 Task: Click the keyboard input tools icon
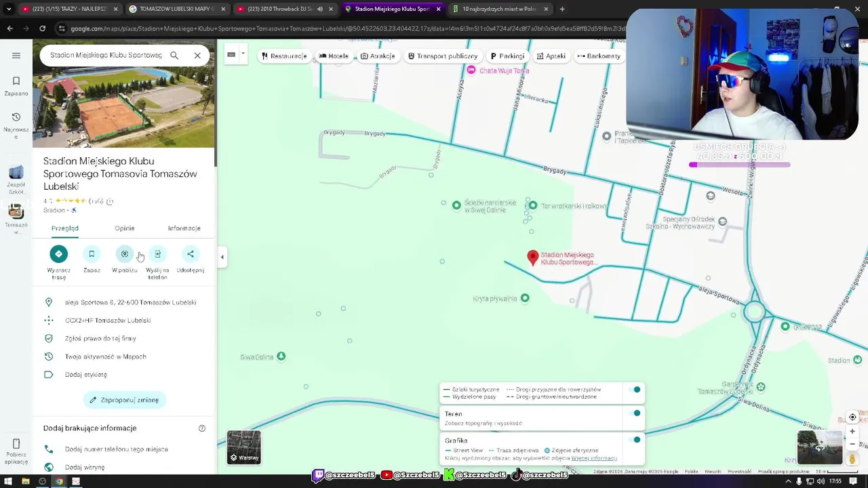(231, 54)
